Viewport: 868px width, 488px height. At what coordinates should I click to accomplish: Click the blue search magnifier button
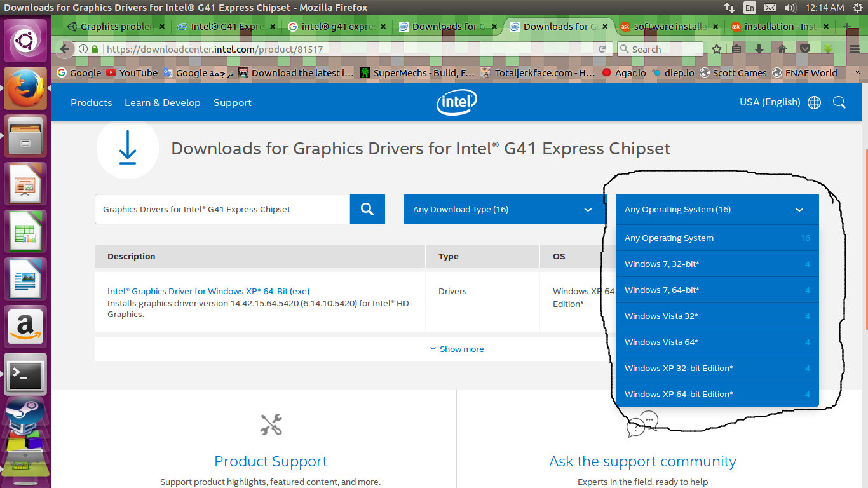[367, 209]
